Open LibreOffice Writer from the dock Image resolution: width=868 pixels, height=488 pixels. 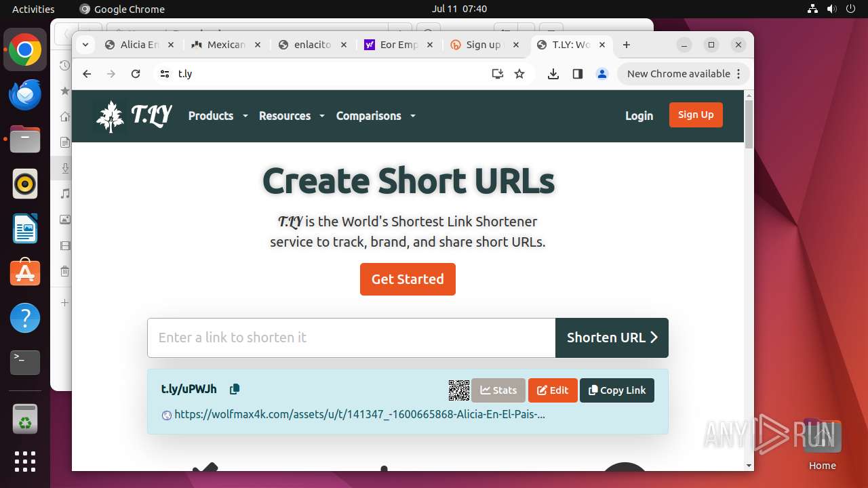point(25,228)
